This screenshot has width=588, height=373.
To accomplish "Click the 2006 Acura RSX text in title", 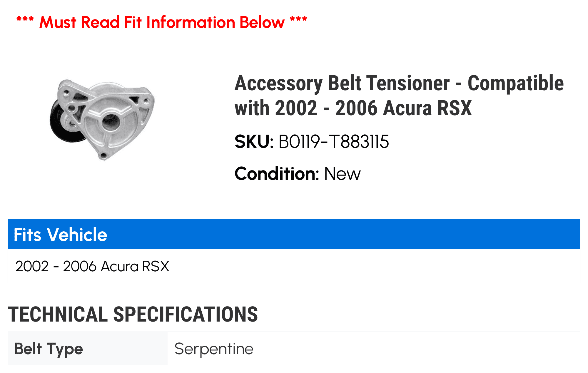I will coord(403,108).
